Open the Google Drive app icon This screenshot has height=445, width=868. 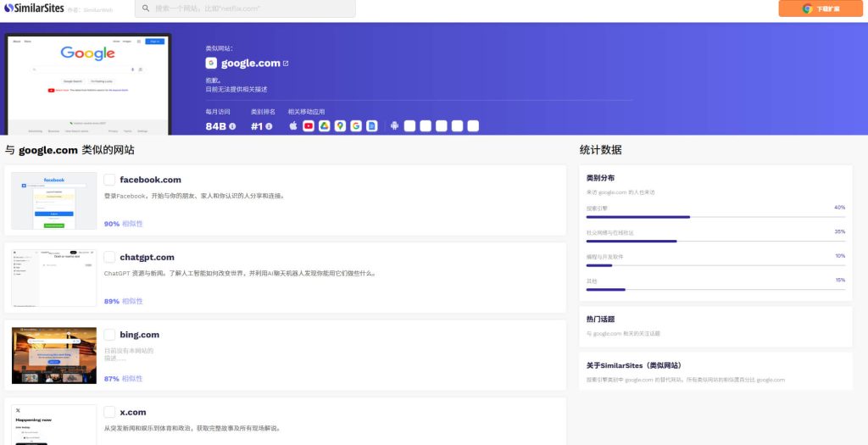[x=324, y=126]
